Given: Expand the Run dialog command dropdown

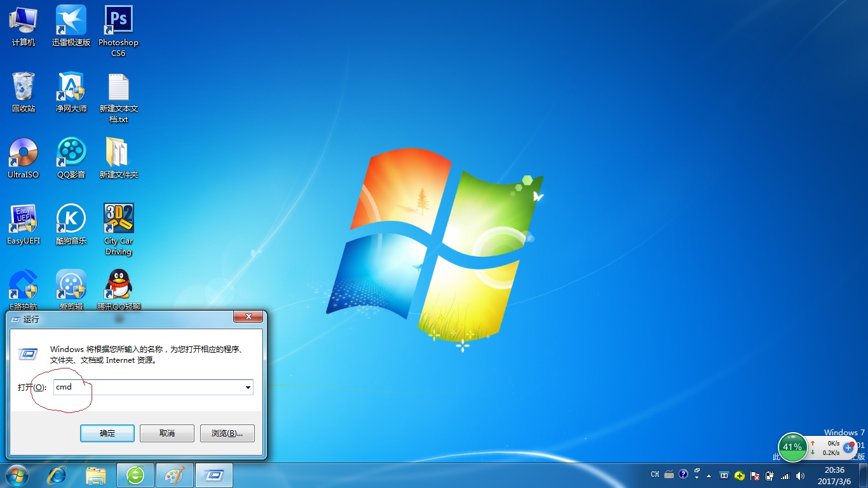Looking at the screenshot, I should tap(248, 388).
